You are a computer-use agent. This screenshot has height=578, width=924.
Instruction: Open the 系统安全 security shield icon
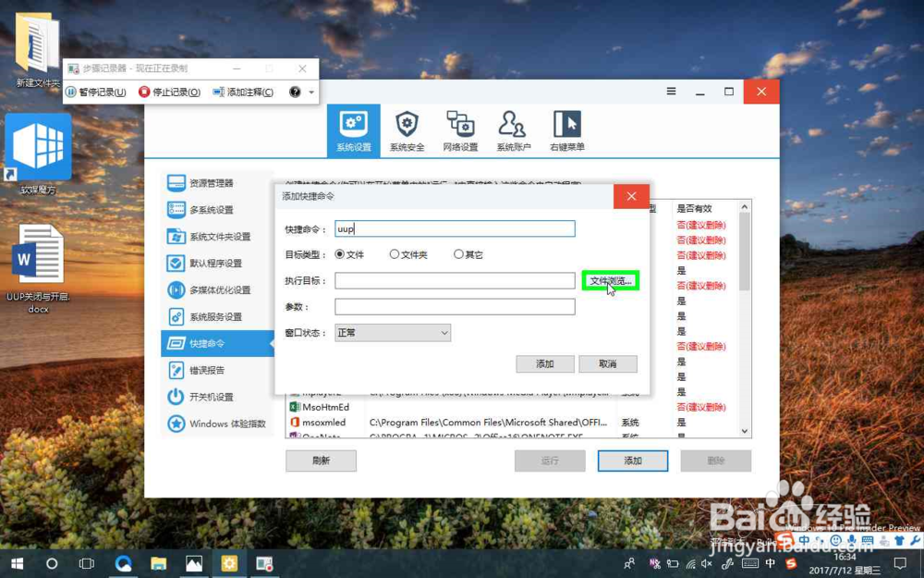pos(407,129)
